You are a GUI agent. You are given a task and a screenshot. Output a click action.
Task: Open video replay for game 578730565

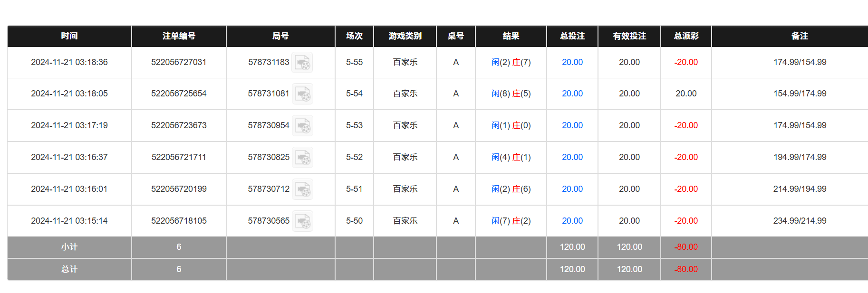pos(304,221)
